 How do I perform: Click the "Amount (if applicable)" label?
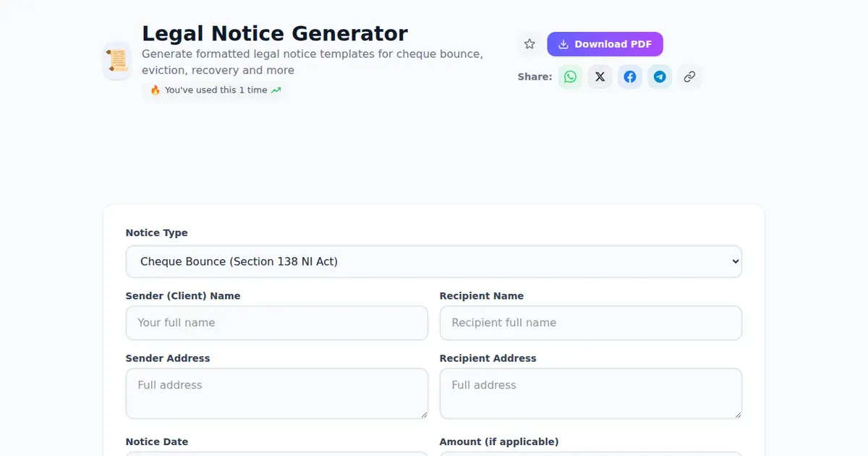tap(499, 442)
